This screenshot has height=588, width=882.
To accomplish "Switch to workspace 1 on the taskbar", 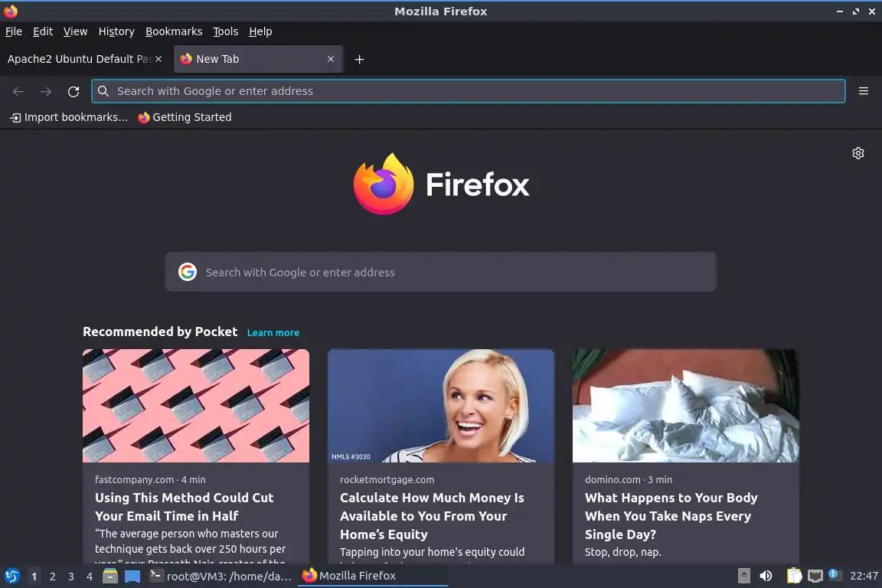I will tap(34, 577).
